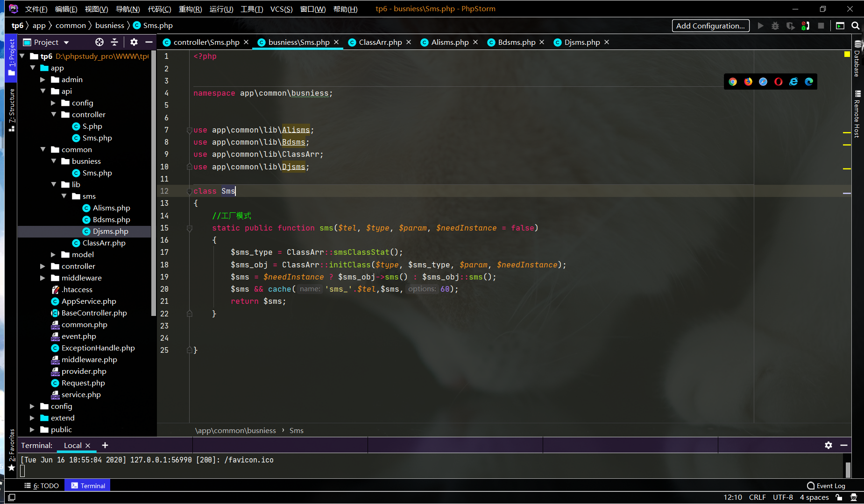Open in Internet Explorer icon

click(x=793, y=82)
